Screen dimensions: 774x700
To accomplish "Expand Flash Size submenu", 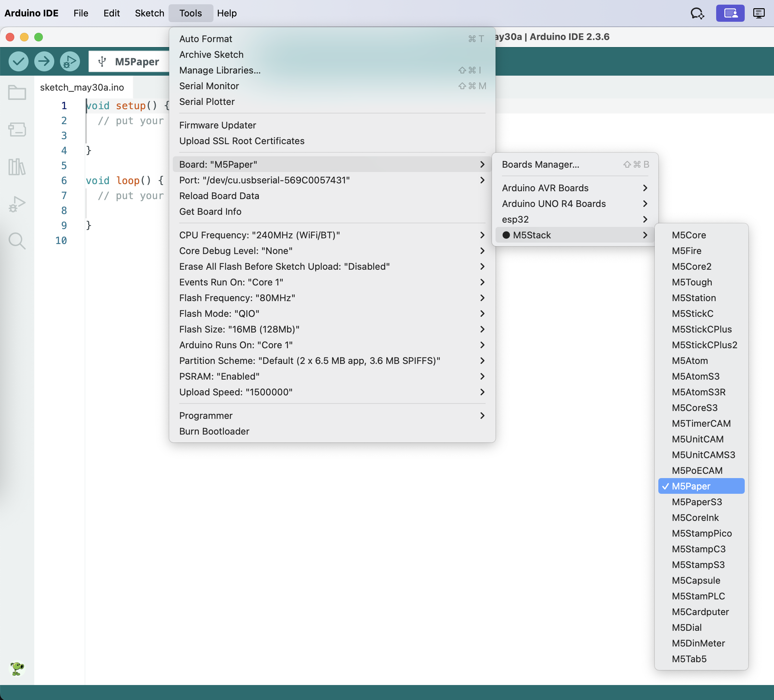I will click(x=332, y=329).
